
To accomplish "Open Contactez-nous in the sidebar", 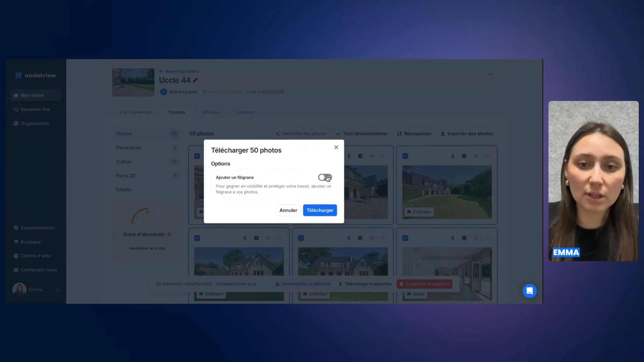I will point(36,270).
